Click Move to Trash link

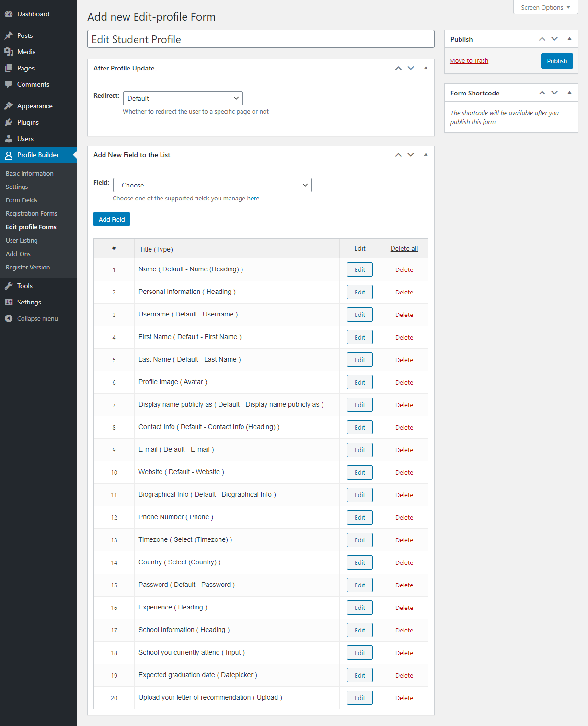(469, 61)
